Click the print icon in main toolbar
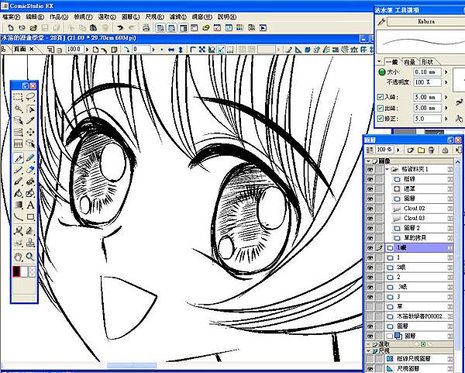This screenshot has height=373, width=465. click(146, 28)
